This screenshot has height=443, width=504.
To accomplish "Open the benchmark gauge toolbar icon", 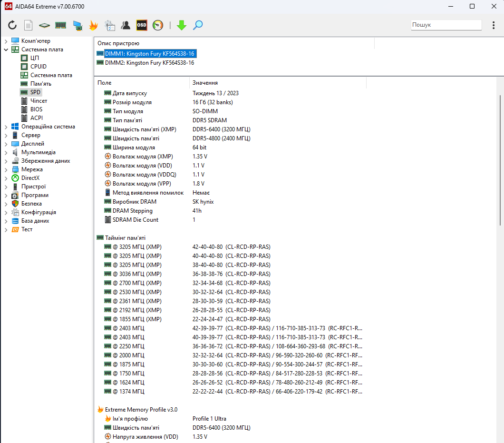I will [158, 25].
